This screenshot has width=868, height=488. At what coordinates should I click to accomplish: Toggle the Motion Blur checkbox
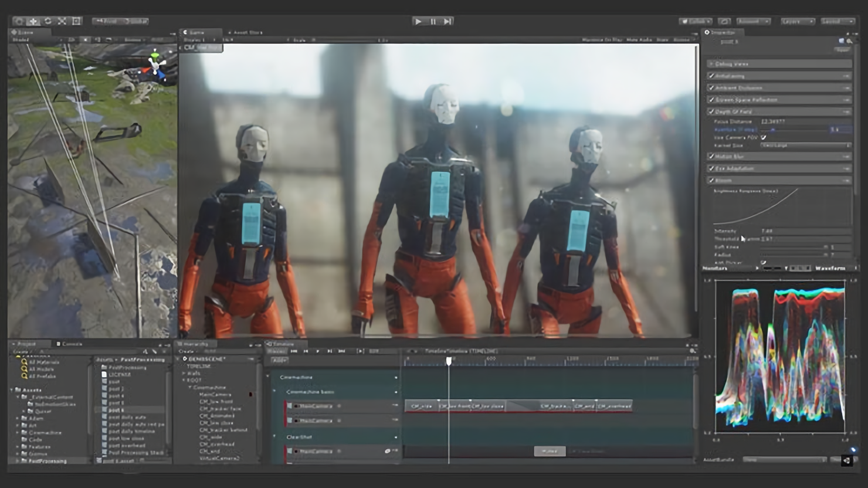coord(711,157)
